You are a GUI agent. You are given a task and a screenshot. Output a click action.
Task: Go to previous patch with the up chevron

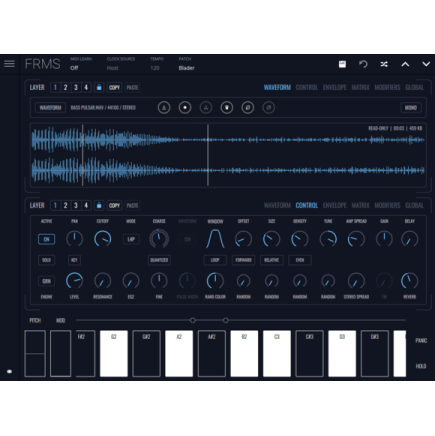tap(405, 64)
